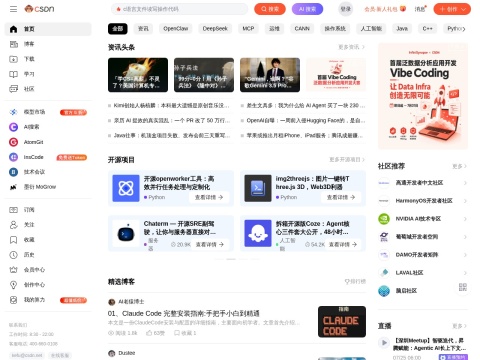Click the 登录 login avatar button

coord(346,9)
